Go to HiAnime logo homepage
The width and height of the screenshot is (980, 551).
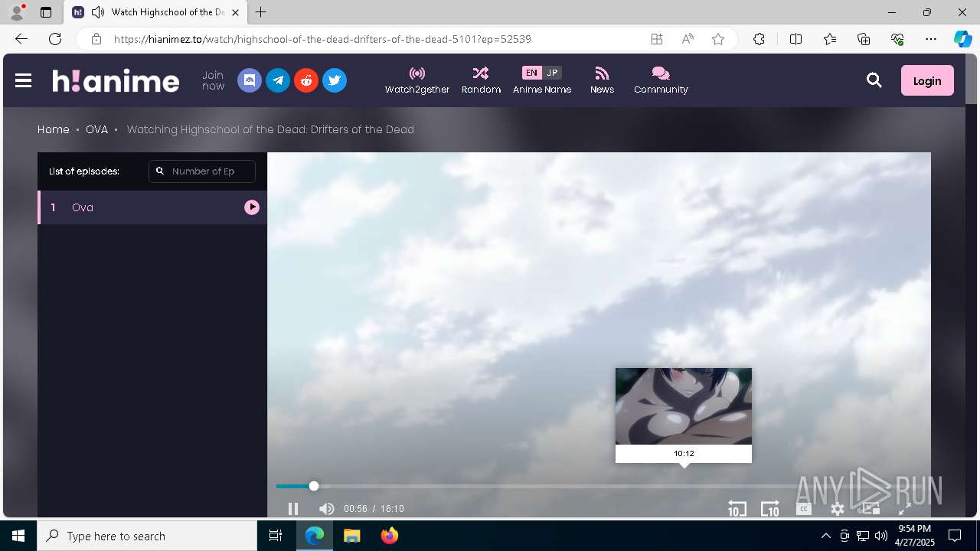(116, 80)
